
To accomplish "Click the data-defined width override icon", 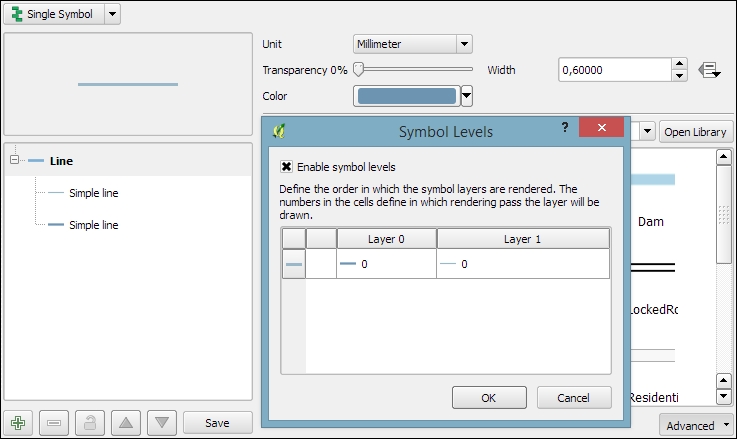I will point(709,71).
